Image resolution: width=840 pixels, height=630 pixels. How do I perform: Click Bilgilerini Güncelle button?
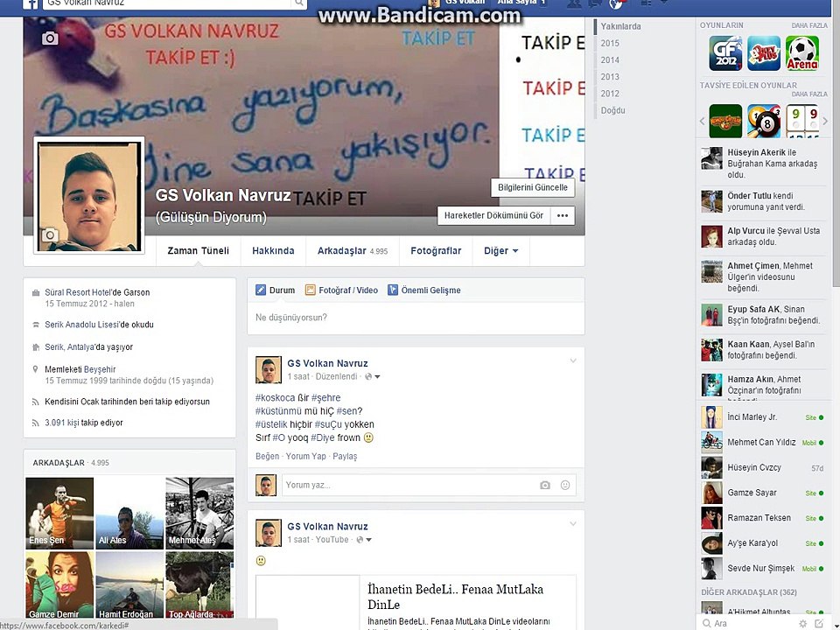coord(533,187)
